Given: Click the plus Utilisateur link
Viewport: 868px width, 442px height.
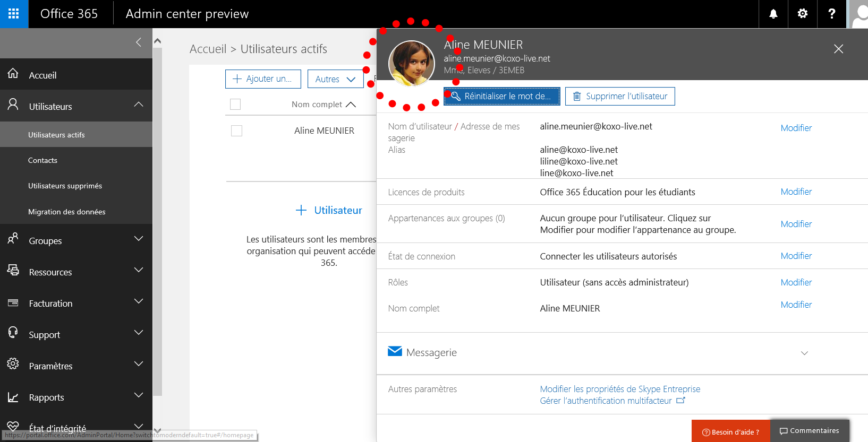Looking at the screenshot, I should [x=329, y=210].
